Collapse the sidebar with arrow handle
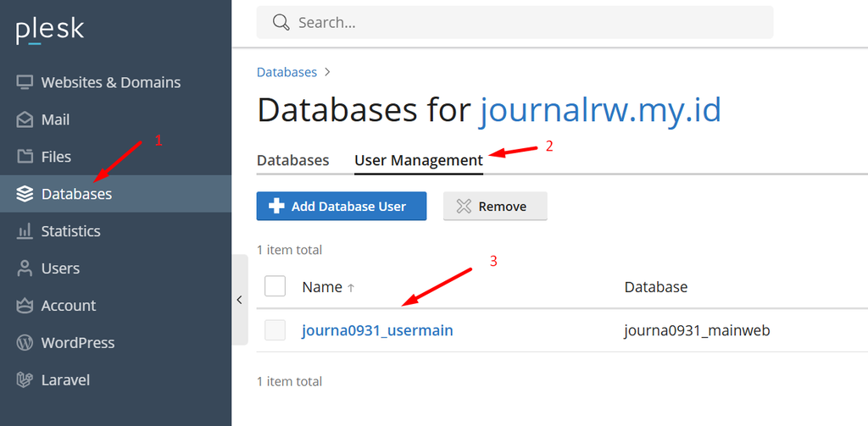Image resolution: width=868 pixels, height=426 pixels. 240,300
